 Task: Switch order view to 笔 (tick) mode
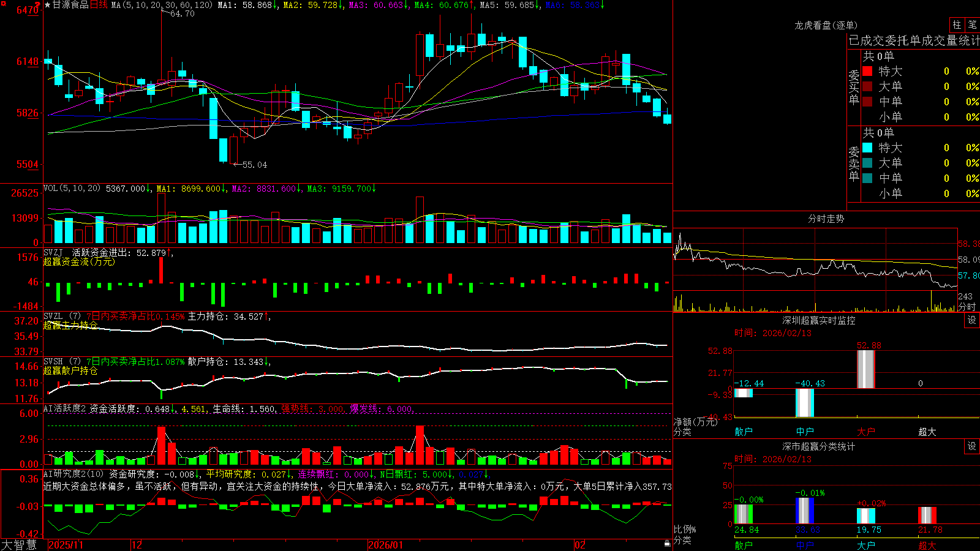[972, 25]
